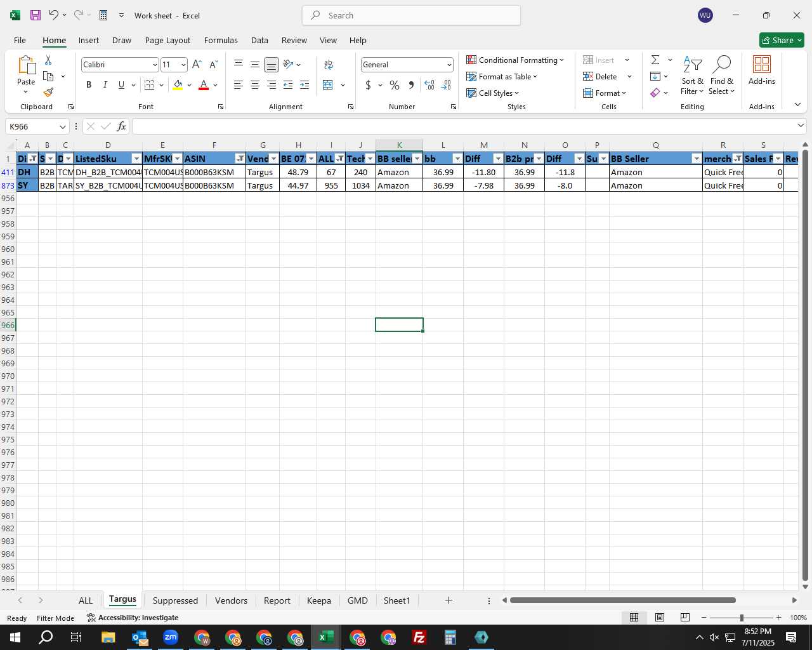The image size is (812, 650).
Task: Open the Name Box dropdown arrow
Action: click(62, 127)
